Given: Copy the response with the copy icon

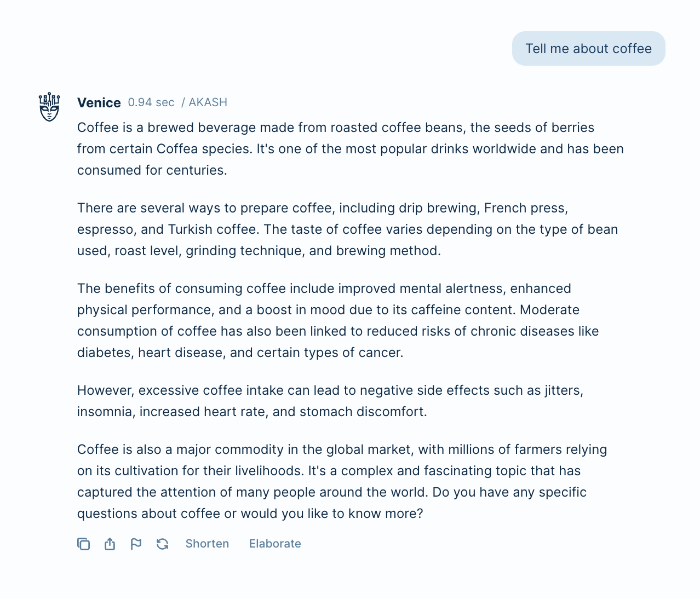Looking at the screenshot, I should [x=83, y=544].
